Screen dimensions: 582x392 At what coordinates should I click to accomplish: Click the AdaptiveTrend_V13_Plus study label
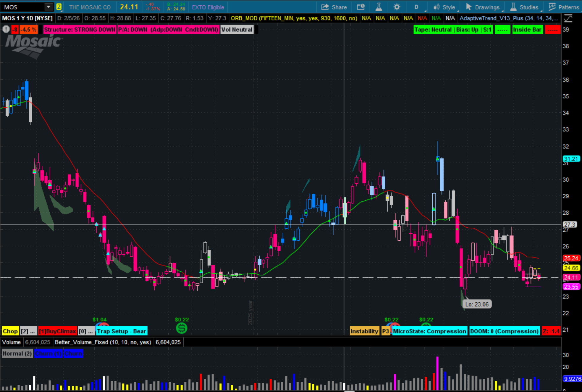coord(508,18)
